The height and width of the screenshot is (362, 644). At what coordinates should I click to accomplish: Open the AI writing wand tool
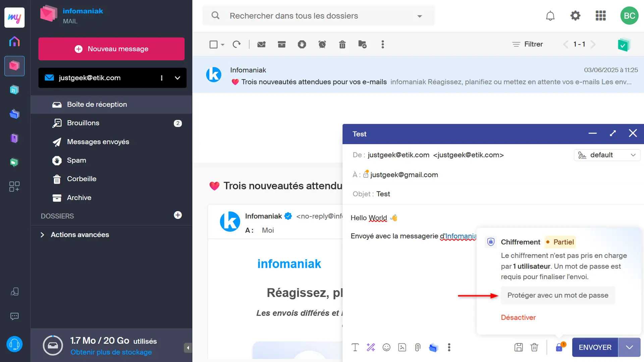pos(371,347)
